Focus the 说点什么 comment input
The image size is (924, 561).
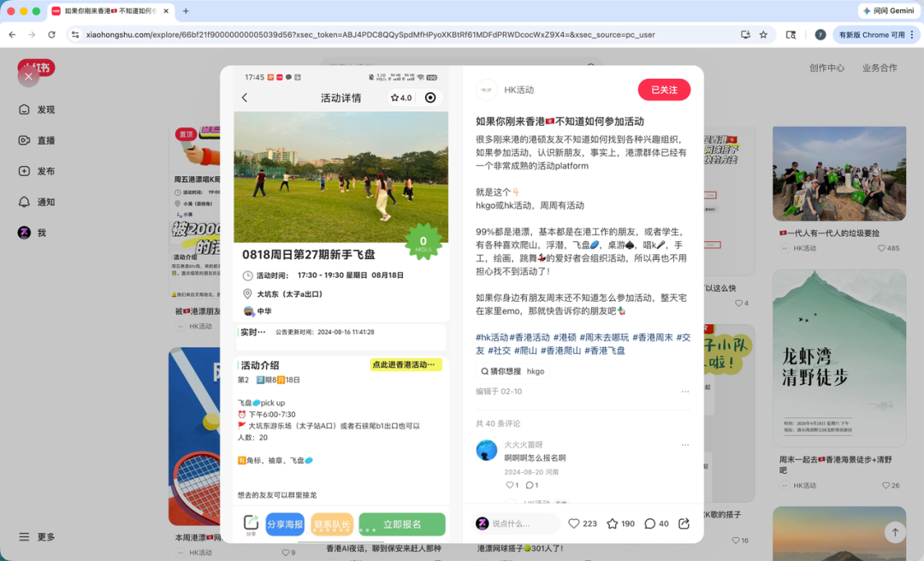coord(517,523)
